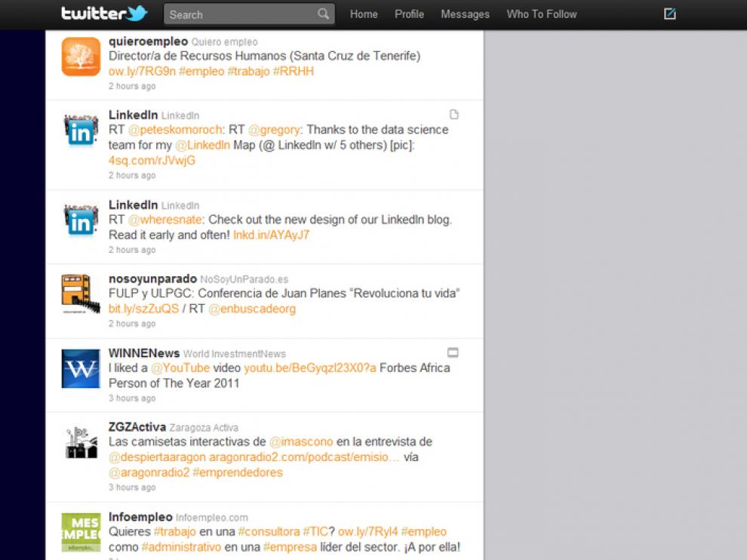
Task: Click the Twitter logo in the header
Action: coord(104,14)
